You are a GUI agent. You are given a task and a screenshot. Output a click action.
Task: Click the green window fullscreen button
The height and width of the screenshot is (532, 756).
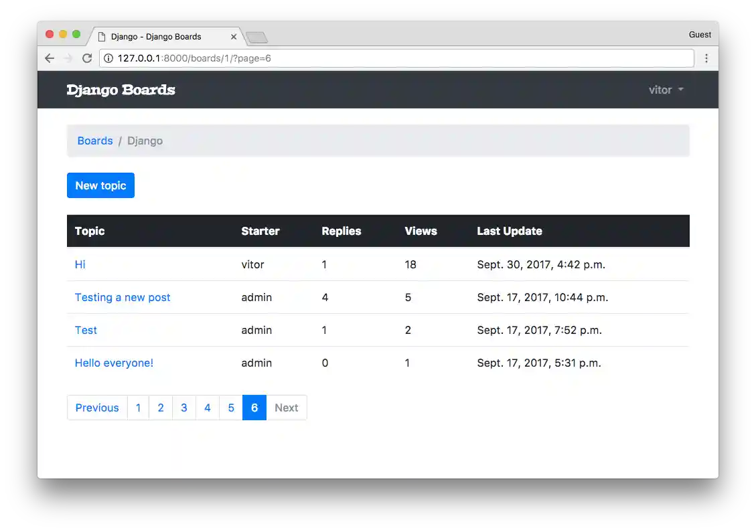pyautogui.click(x=76, y=34)
